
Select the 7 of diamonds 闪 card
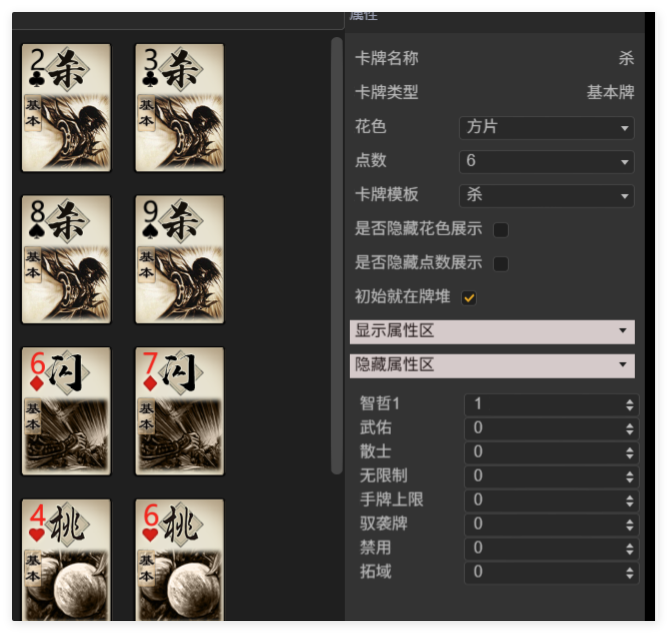coord(179,411)
